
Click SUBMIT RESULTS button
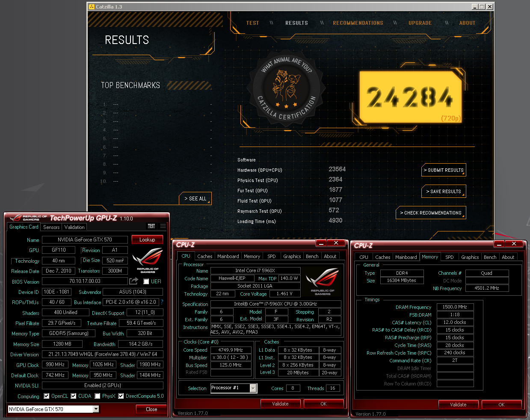click(444, 170)
